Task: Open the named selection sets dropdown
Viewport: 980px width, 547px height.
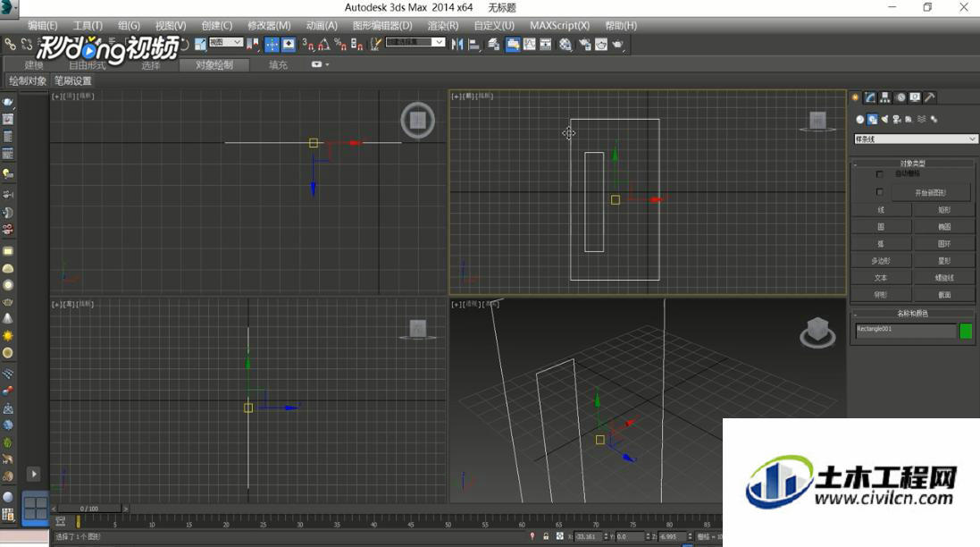Action: [415, 42]
